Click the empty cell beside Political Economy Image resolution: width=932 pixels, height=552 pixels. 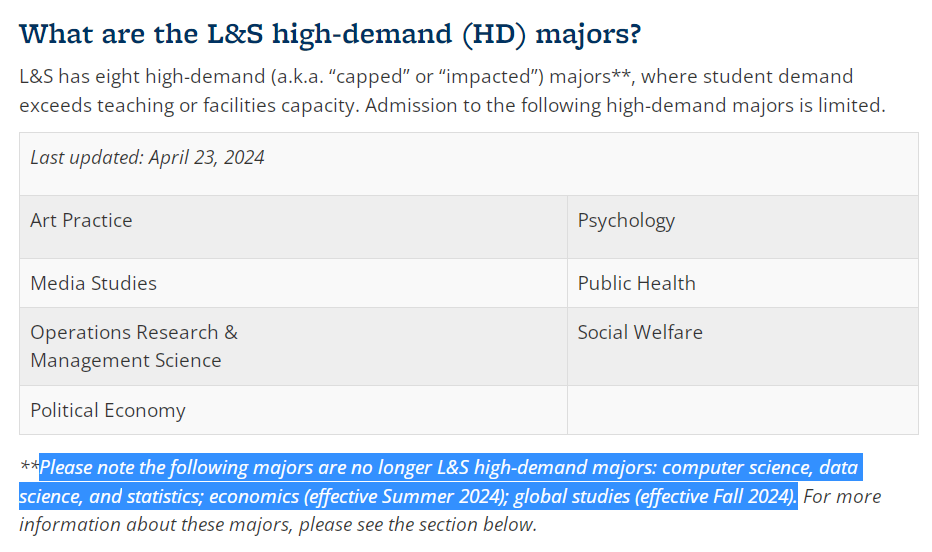[x=742, y=410]
